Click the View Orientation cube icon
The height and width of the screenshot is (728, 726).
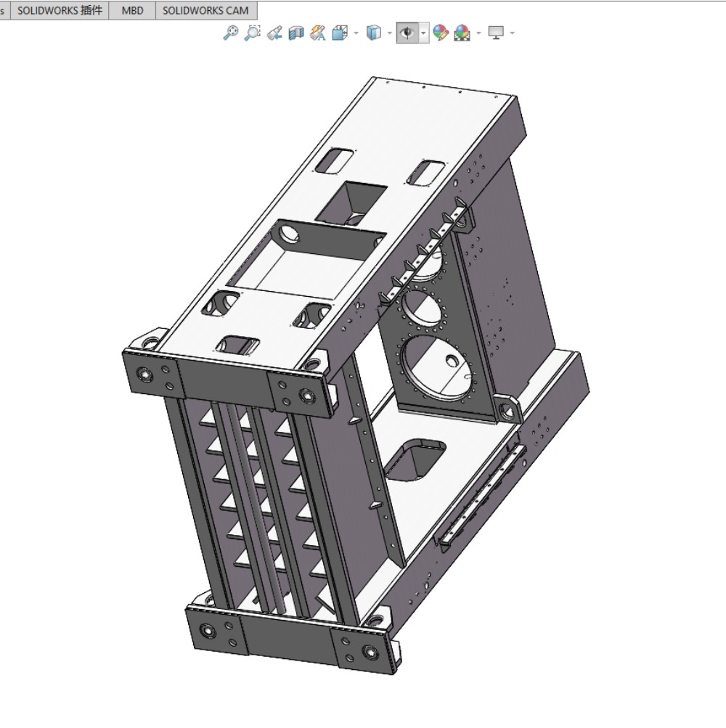(340, 33)
